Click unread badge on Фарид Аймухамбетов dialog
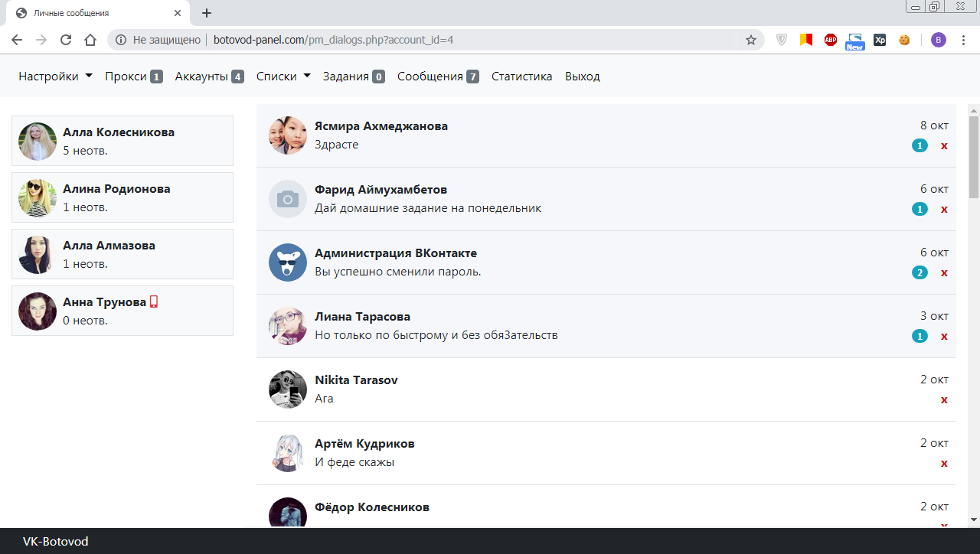 click(x=919, y=208)
